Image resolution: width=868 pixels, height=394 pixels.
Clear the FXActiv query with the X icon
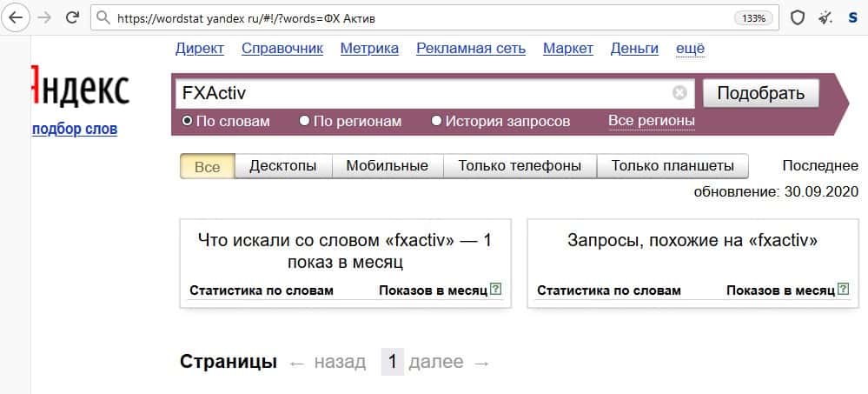[679, 93]
